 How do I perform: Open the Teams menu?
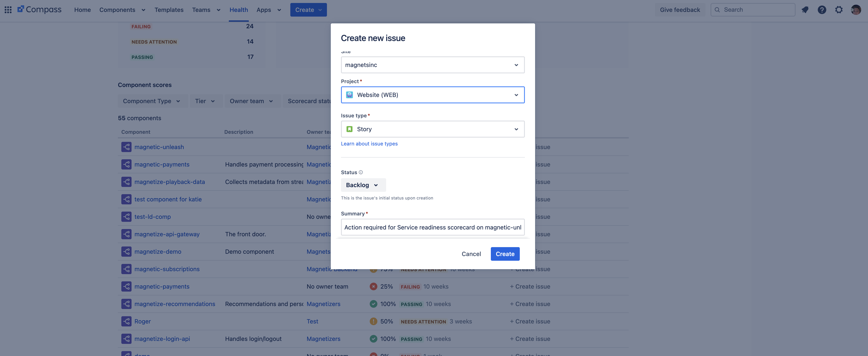pyautogui.click(x=206, y=10)
